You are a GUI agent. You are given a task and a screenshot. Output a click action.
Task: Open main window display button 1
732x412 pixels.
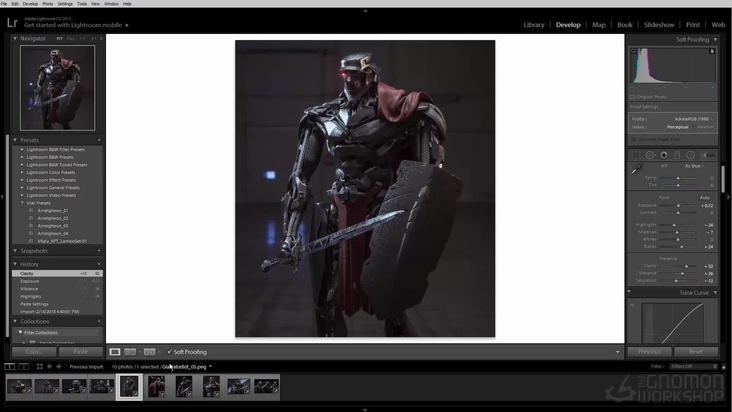[9, 367]
